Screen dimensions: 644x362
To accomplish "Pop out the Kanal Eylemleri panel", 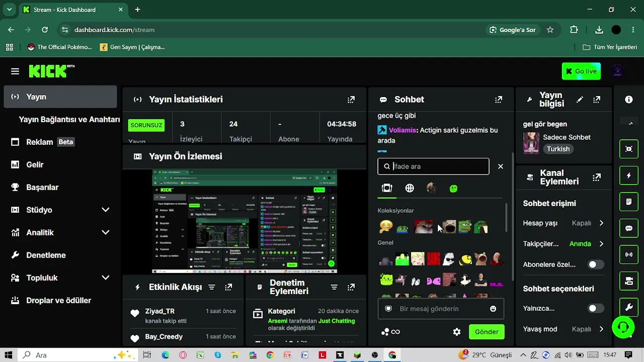I will tap(597, 177).
